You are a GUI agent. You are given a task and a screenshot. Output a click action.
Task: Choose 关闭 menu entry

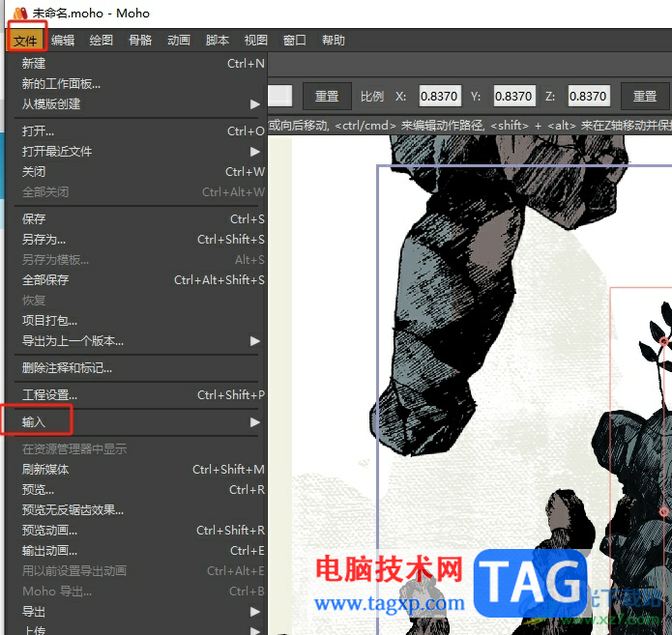pos(137,172)
